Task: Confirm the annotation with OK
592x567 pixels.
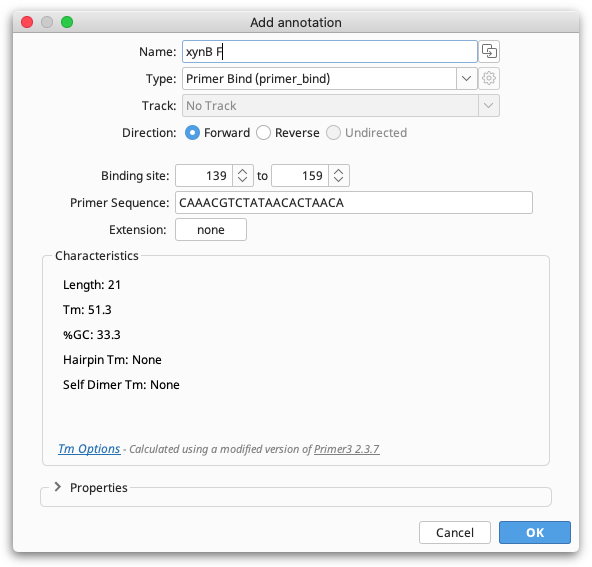Action: [535, 532]
